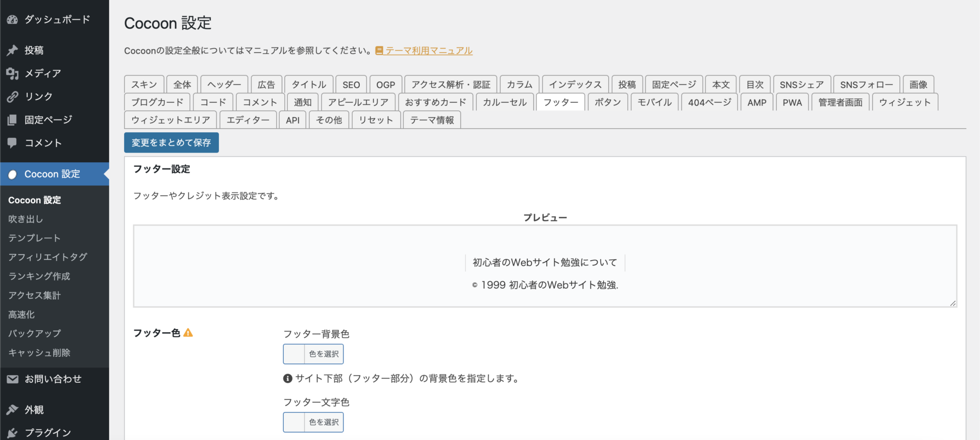Image resolution: width=980 pixels, height=440 pixels.
Task: Switch to the 管理者画面 tab
Action: click(x=841, y=102)
